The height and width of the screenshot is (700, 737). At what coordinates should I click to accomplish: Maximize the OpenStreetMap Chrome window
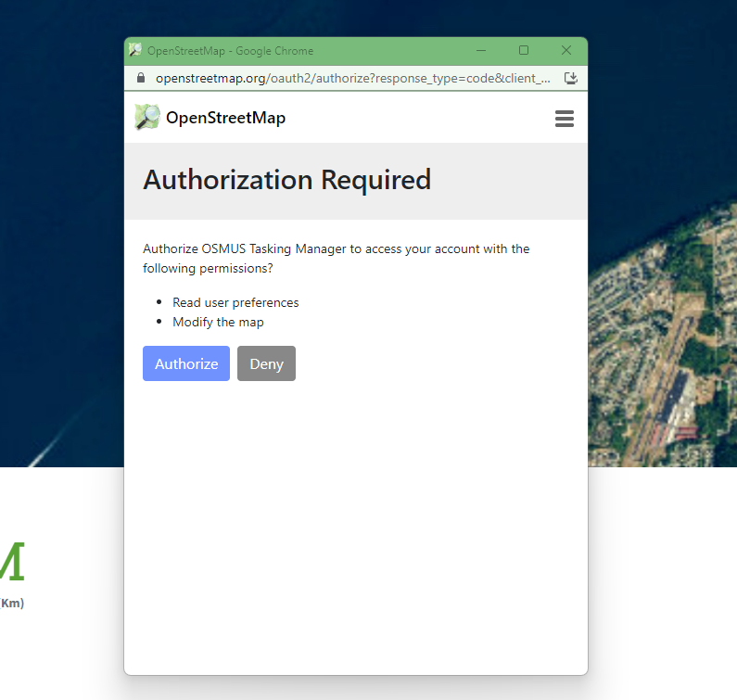524,50
